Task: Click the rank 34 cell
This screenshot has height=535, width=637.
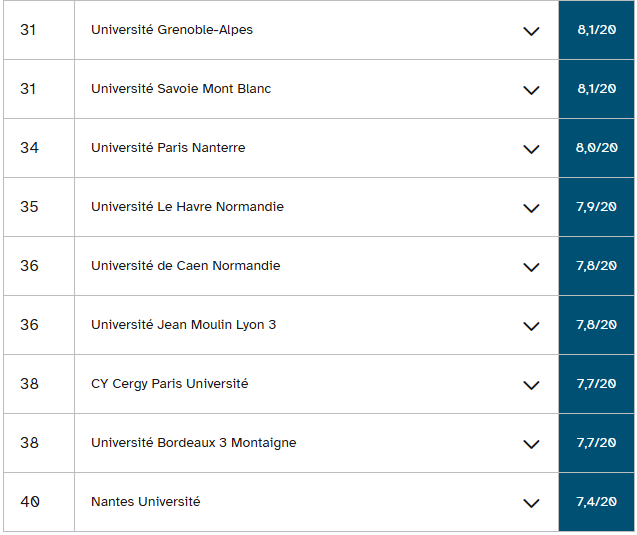Action: [x=30, y=148]
